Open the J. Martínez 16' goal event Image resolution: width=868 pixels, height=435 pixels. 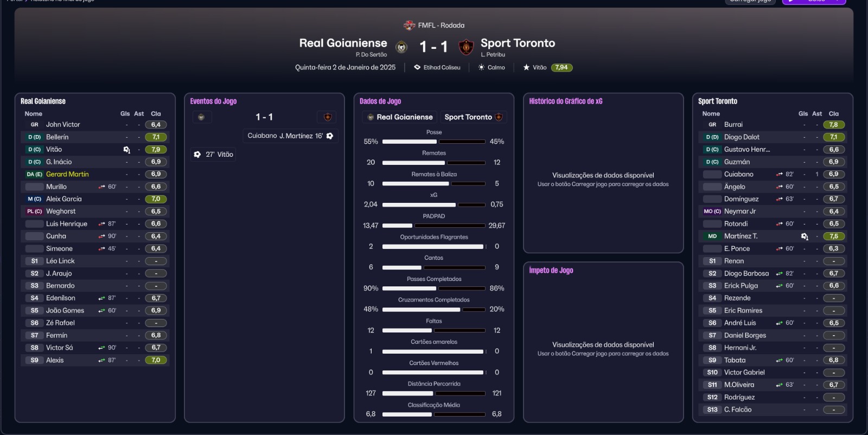tap(290, 136)
